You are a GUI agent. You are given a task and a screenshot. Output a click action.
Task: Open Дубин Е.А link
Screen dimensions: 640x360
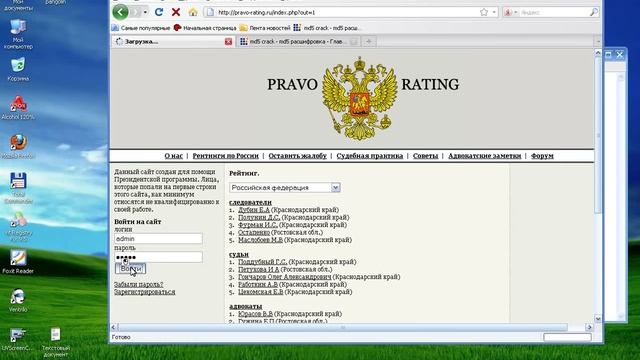[x=253, y=209]
